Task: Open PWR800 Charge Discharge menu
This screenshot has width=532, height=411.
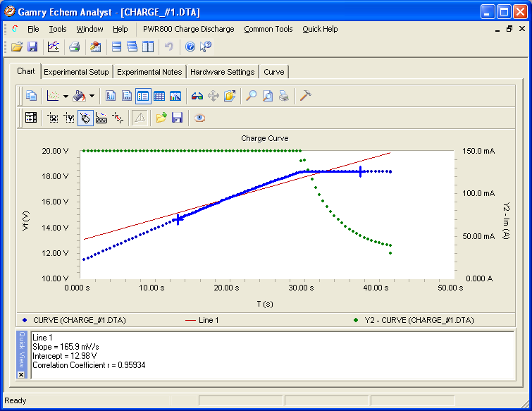Action: coord(189,29)
